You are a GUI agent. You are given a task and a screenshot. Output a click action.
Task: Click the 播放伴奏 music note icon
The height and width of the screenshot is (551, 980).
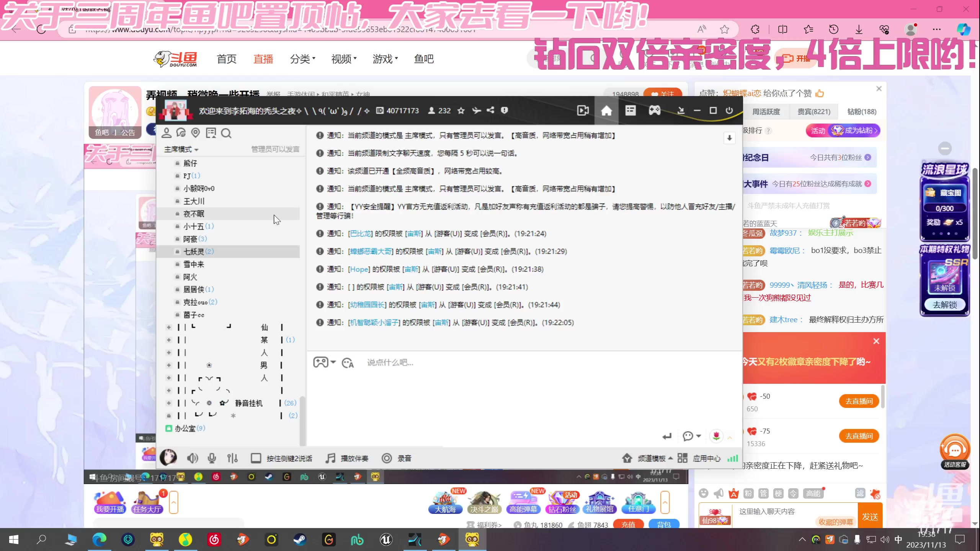[330, 458]
